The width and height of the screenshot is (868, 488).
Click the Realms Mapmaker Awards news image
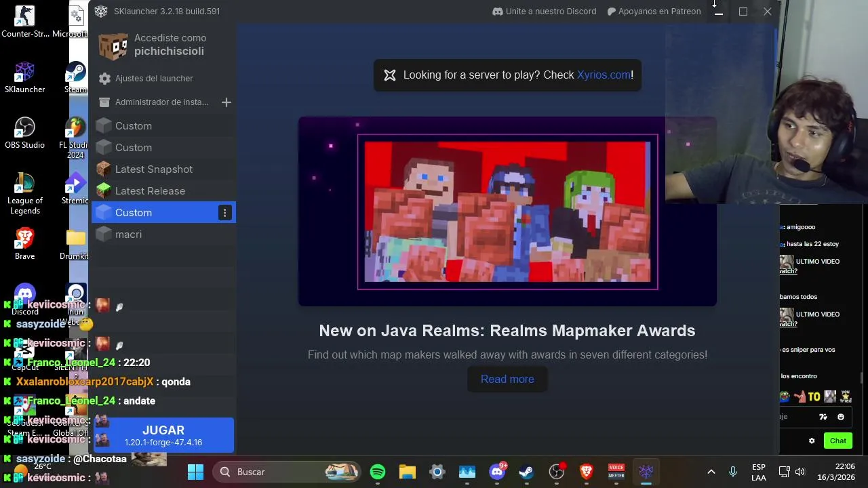coord(507,211)
